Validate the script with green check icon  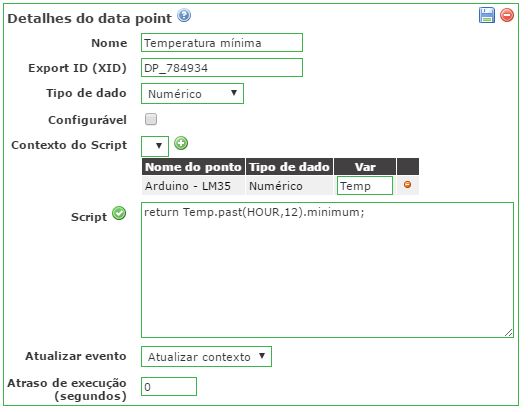tap(119, 213)
